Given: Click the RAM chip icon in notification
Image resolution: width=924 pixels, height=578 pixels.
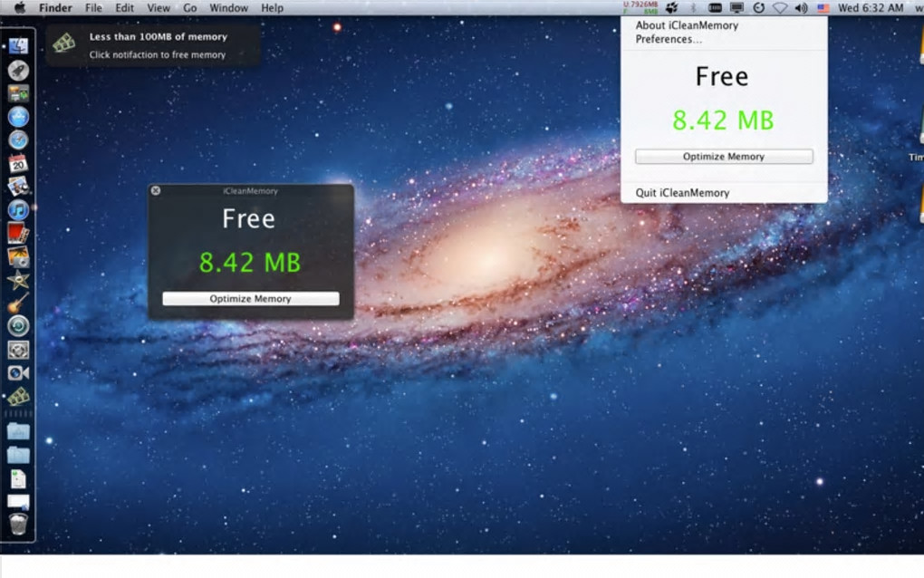Looking at the screenshot, I should [64, 43].
